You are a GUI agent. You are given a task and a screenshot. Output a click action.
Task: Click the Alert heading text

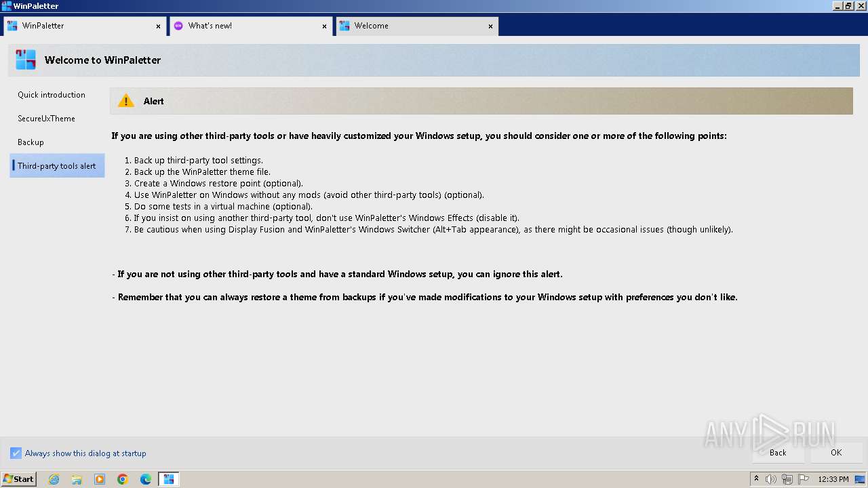154,101
